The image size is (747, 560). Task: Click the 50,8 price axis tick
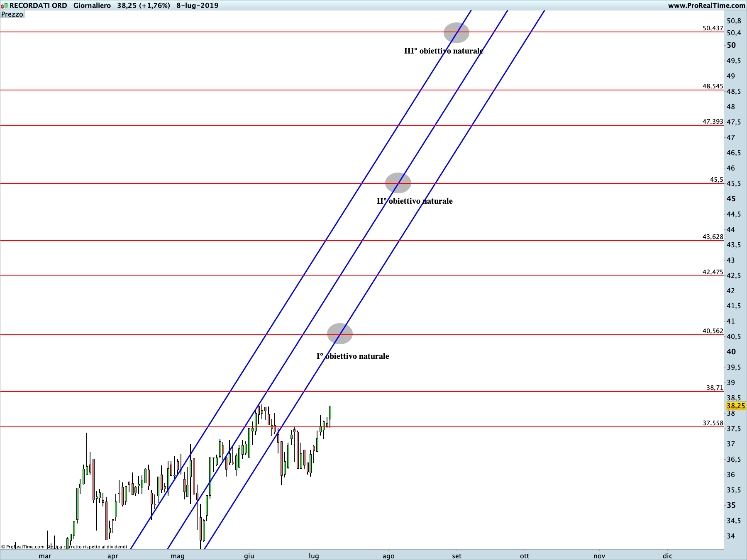734,21
